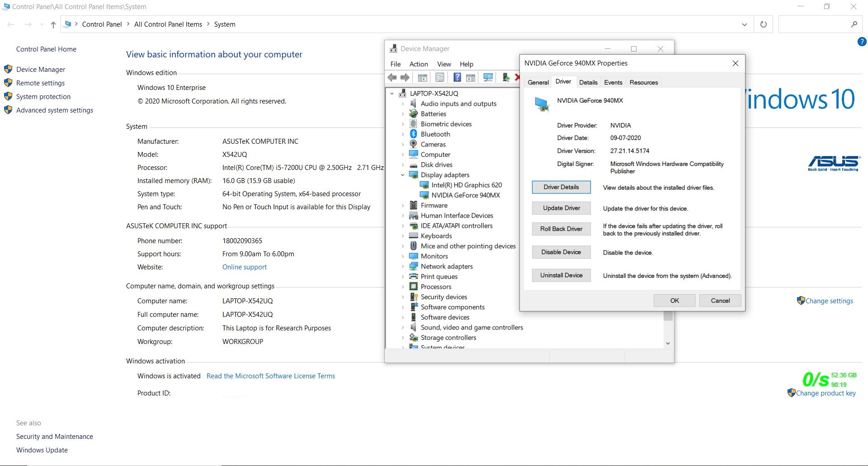This screenshot has width=868, height=466.
Task: Click the Control Panel refresh icon
Action: pos(764,24)
